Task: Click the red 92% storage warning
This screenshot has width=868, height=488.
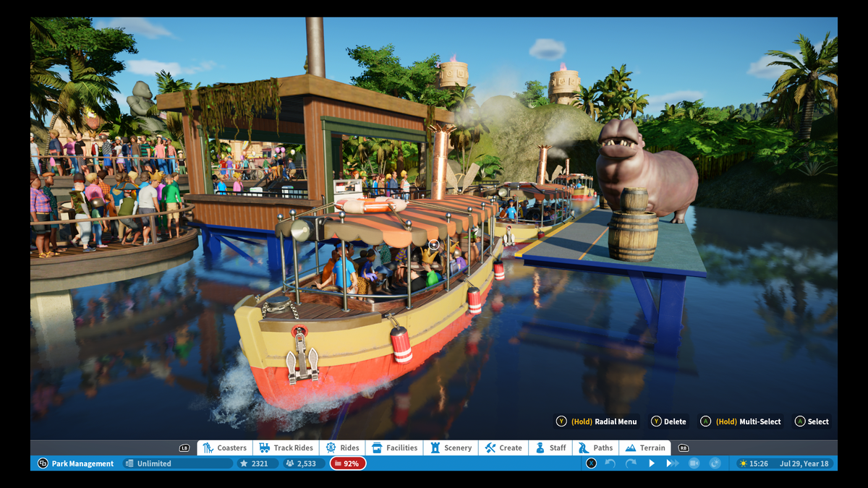Action: pos(348,463)
